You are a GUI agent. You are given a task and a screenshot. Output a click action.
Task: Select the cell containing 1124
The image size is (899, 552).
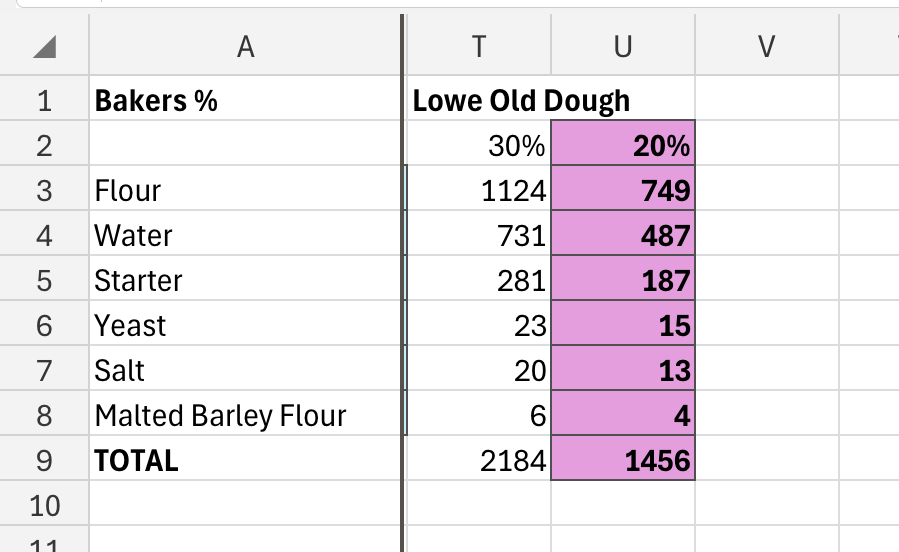click(x=479, y=190)
